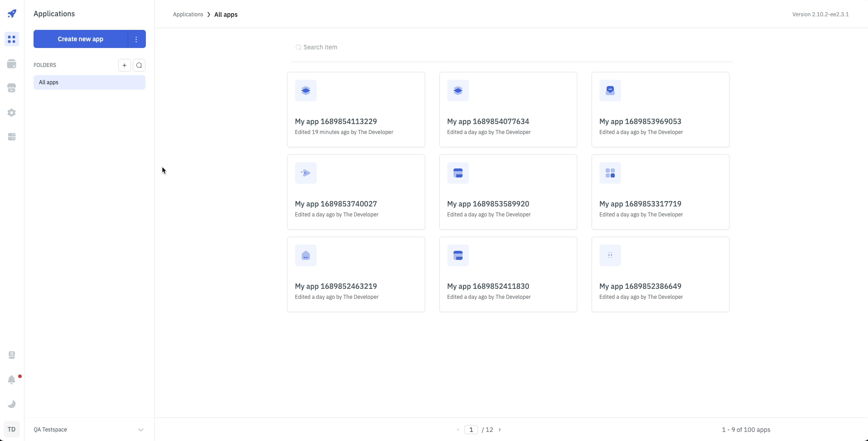Click the Create new app button
This screenshot has width=868, height=441.
click(x=81, y=39)
